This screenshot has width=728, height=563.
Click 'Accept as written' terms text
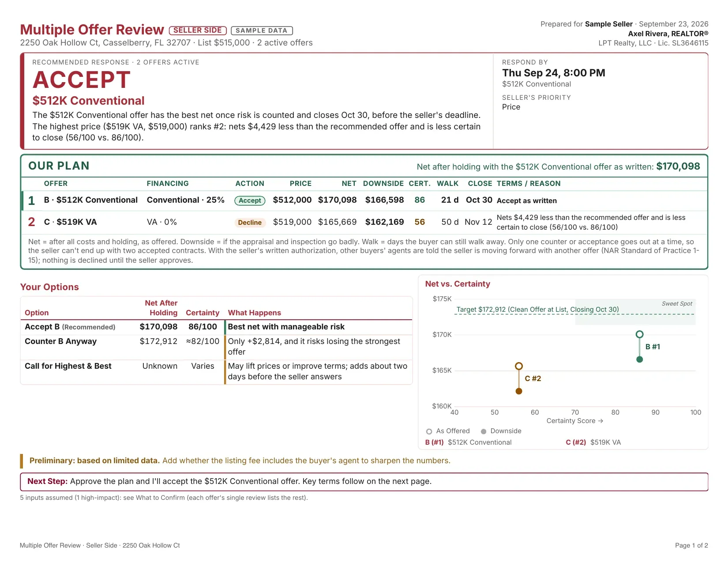[x=527, y=200]
